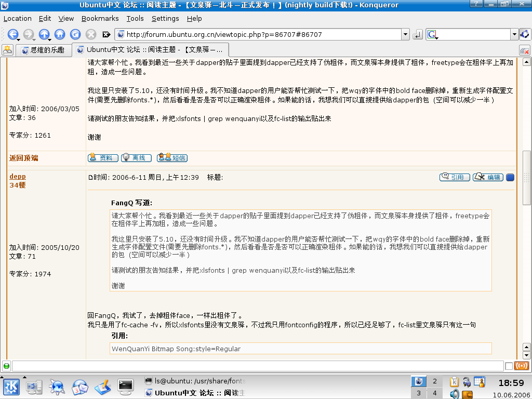Launch the KWrite pencil icon in panel
532x399 pixels.
pos(102,387)
